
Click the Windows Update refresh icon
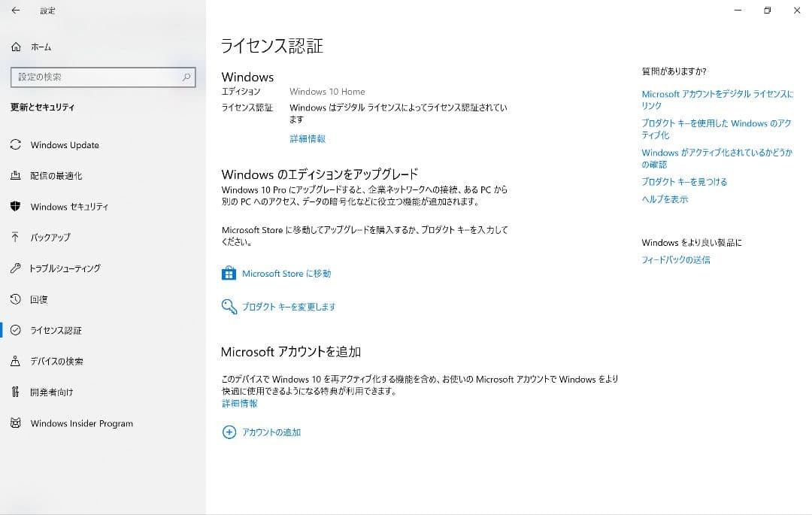[x=16, y=145]
